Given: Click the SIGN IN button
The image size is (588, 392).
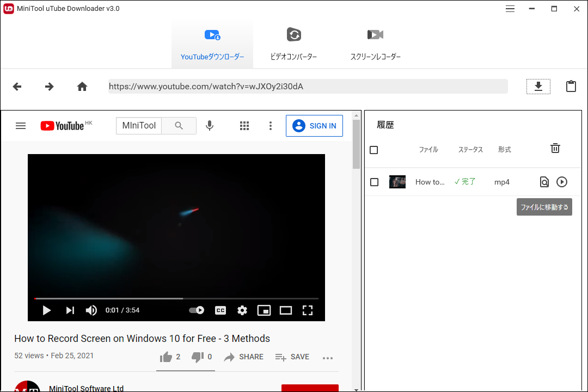Looking at the screenshot, I should (314, 126).
